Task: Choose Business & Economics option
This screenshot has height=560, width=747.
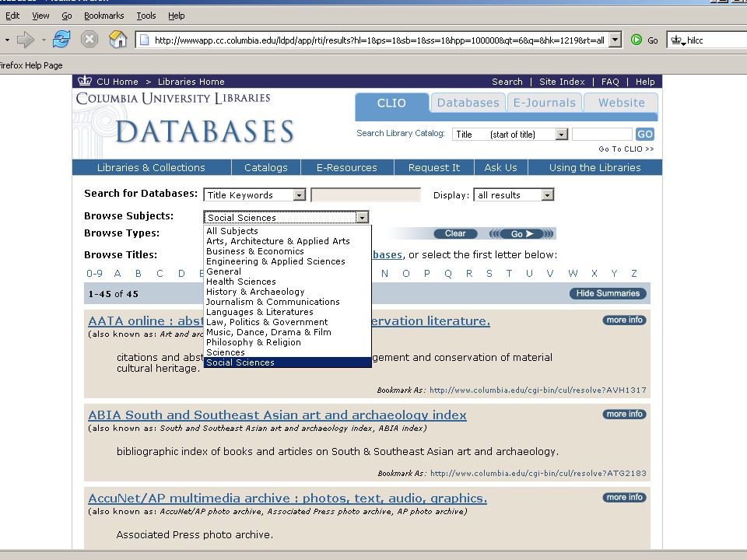Action: pos(287,251)
